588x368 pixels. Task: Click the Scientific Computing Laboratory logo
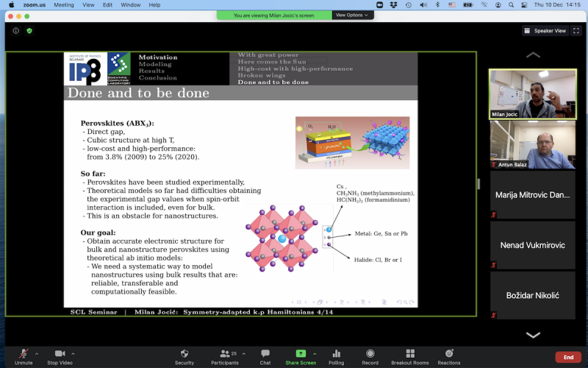119,68
